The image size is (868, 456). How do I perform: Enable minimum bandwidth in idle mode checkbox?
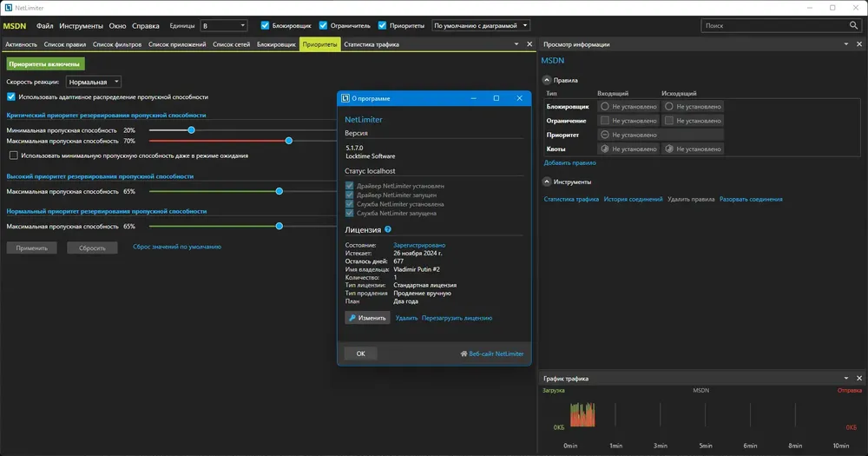13,155
